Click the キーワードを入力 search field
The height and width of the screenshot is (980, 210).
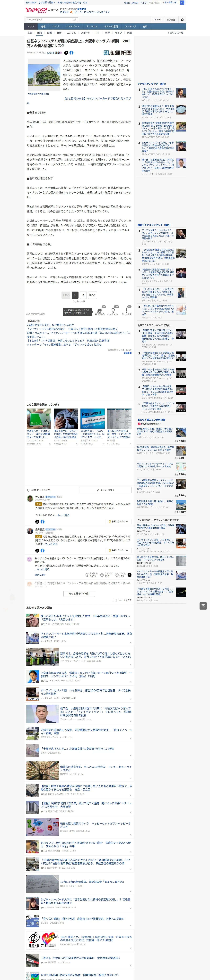click(x=50, y=20)
